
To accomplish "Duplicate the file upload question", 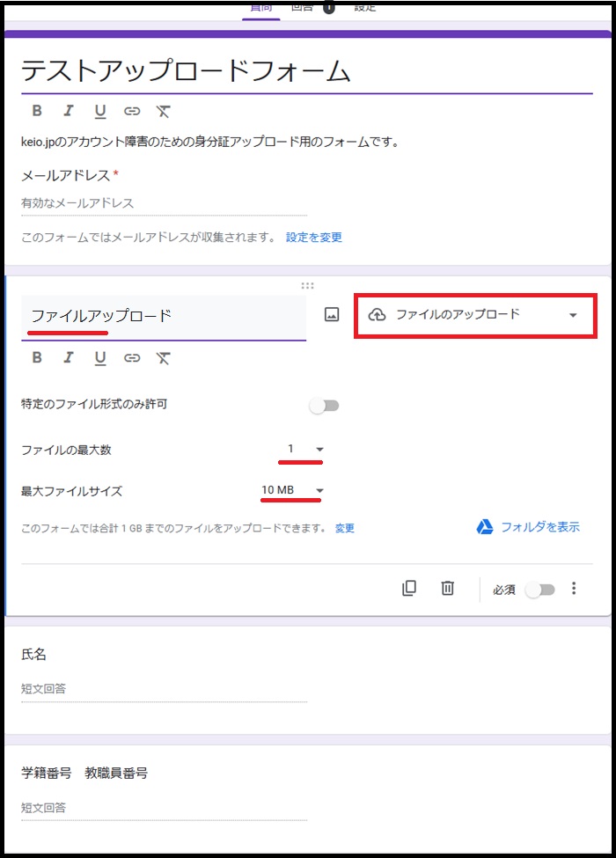I will coord(408,589).
